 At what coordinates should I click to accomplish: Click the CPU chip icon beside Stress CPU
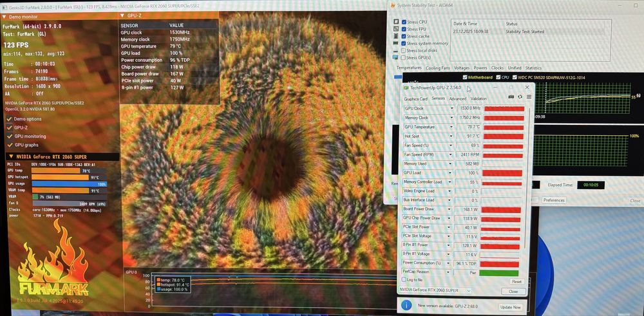395,22
